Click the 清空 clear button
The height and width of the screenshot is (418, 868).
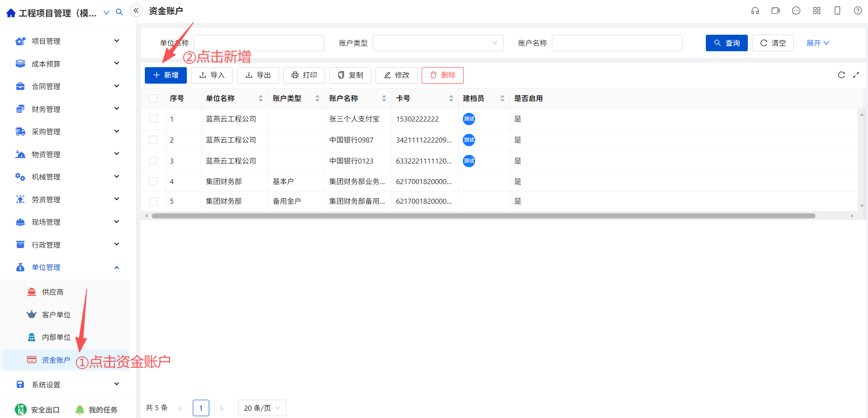773,43
